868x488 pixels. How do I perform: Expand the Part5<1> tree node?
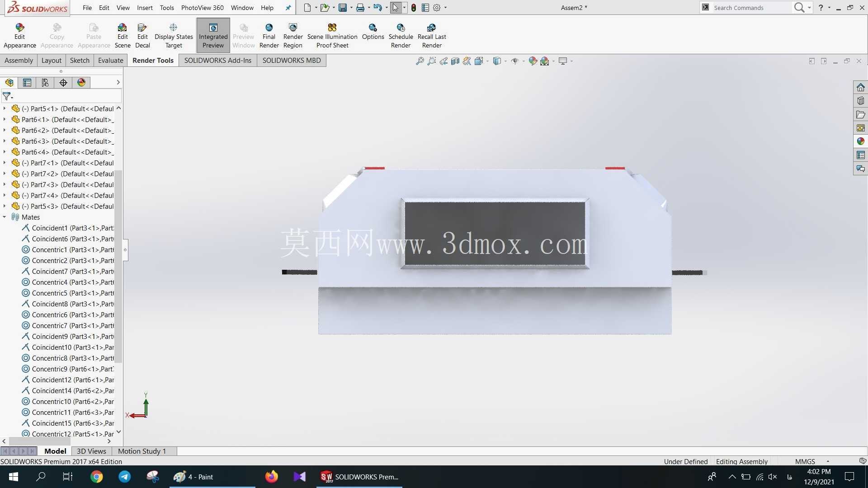(5, 108)
